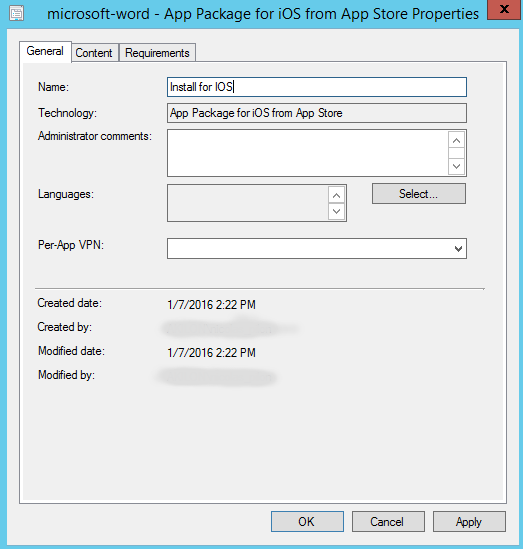Open the Select... languages dialog
The width and height of the screenshot is (523, 549).
(419, 194)
